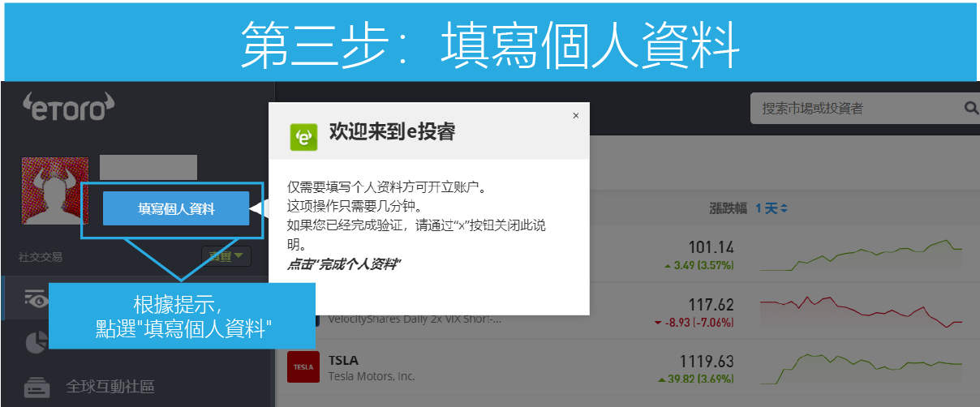This screenshot has height=407, width=980.
Task: Open the red sparkline chart for 117.62
Action: 862,312
